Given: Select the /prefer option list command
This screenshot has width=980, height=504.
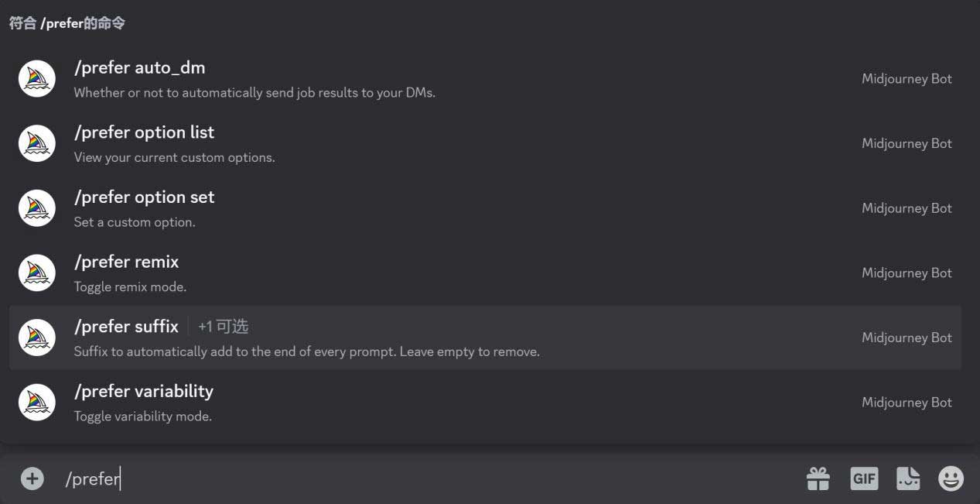Looking at the screenshot, I should 145,132.
